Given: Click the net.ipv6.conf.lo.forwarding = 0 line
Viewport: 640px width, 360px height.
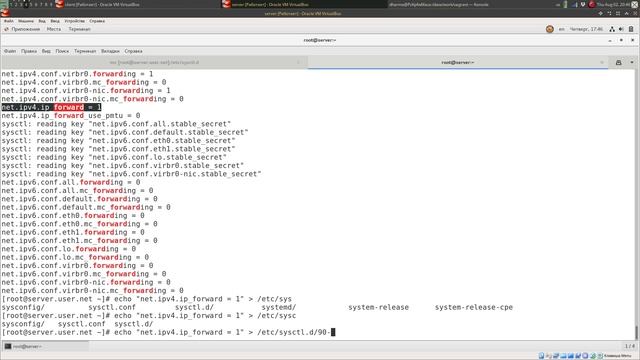Looking at the screenshot, I should [69, 249].
